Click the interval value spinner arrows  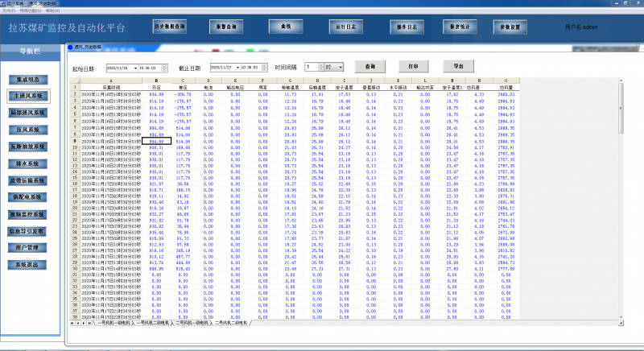point(321,67)
